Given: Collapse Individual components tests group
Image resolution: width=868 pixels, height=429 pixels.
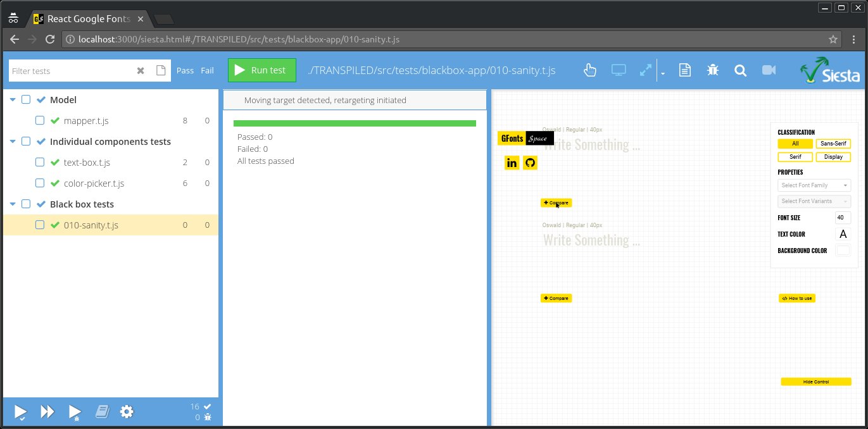Looking at the screenshot, I should [x=13, y=142].
